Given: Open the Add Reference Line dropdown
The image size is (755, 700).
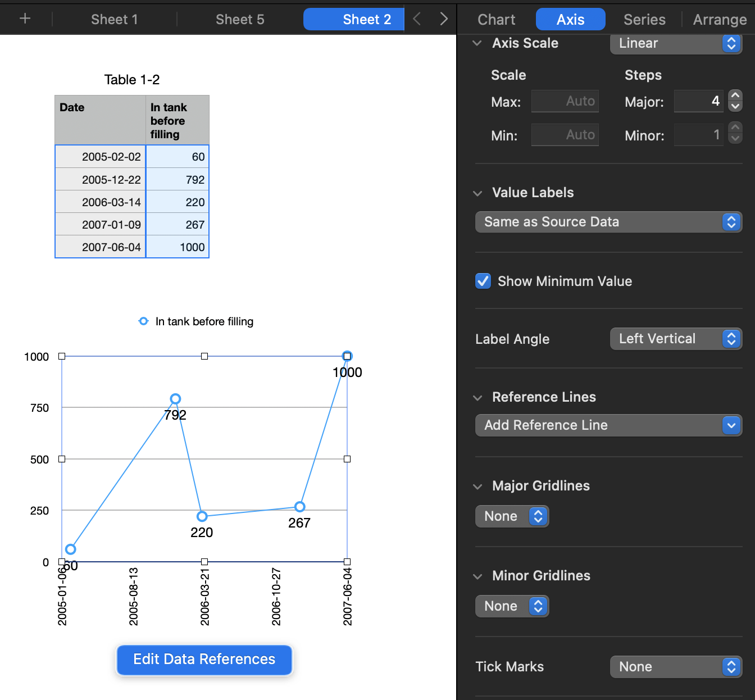Looking at the screenshot, I should pos(609,425).
